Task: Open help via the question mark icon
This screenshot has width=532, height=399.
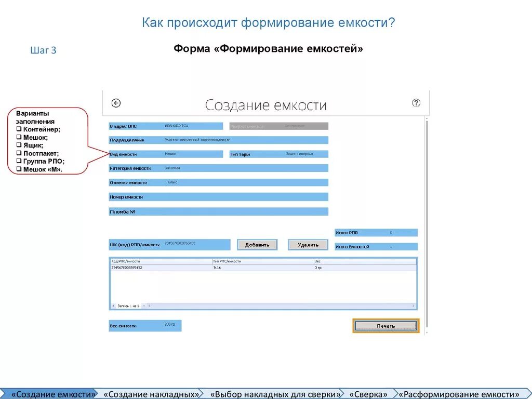Action: 416,103
